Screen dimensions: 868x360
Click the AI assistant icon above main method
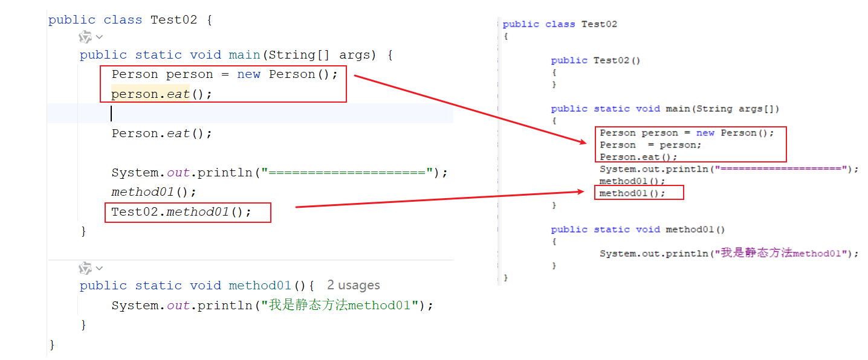click(x=85, y=37)
